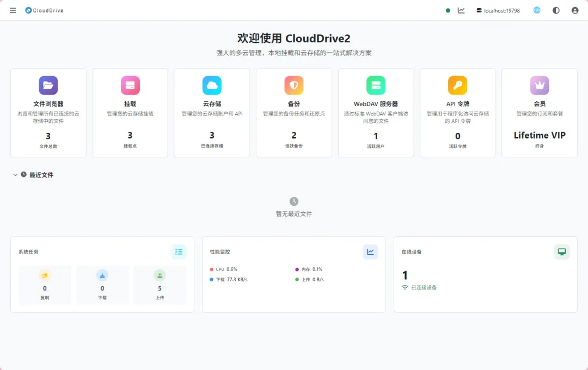Click the 已连接设备 text
Screen dimensions: 588x370
[424, 287]
